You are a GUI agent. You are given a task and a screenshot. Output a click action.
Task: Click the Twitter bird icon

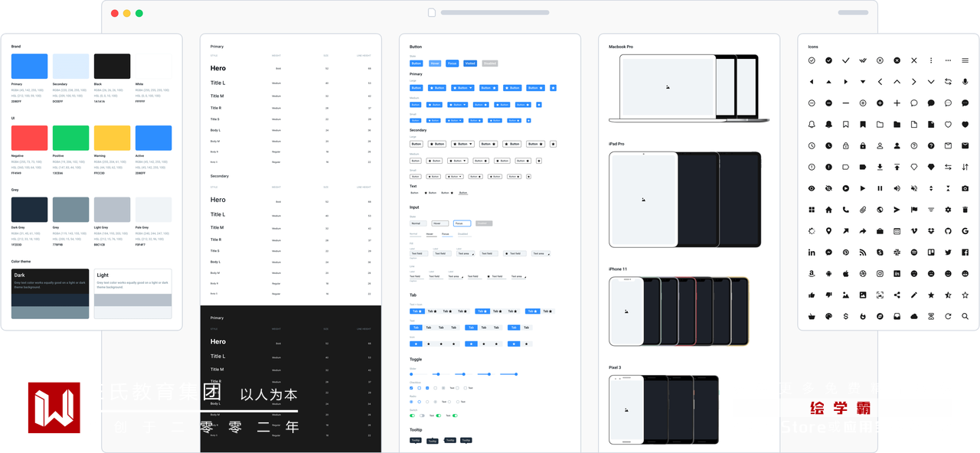point(948,252)
